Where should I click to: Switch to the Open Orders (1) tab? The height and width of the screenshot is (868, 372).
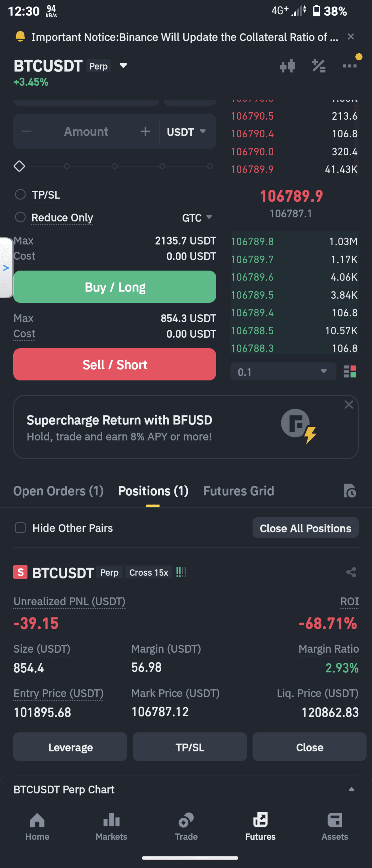[58, 491]
